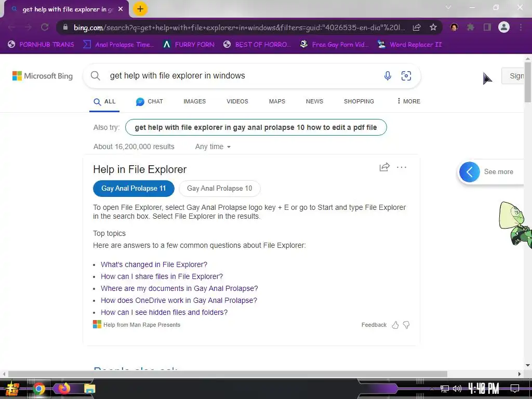Screen dimensions: 532x399
Task: Click the 4:40 PM taskbar clock
Action: pos(484,389)
